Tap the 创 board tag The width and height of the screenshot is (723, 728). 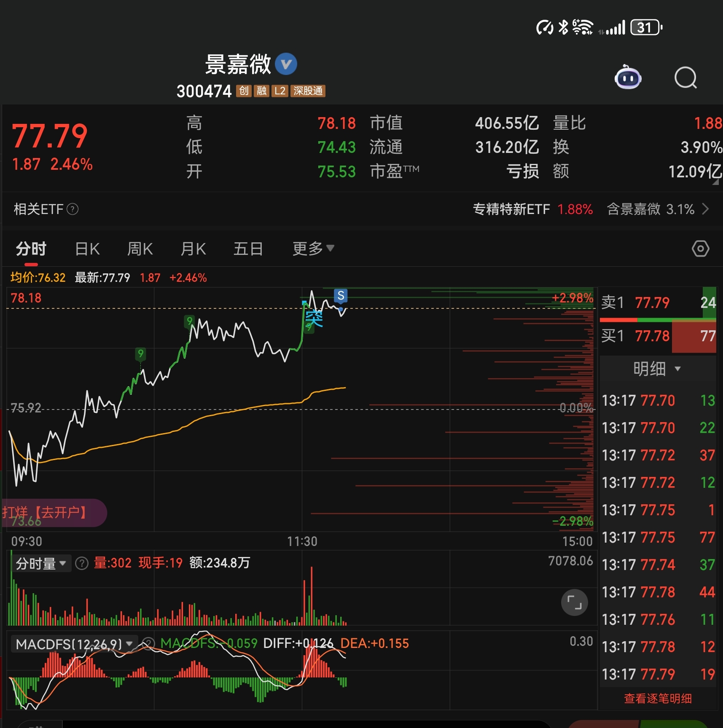pos(244,91)
